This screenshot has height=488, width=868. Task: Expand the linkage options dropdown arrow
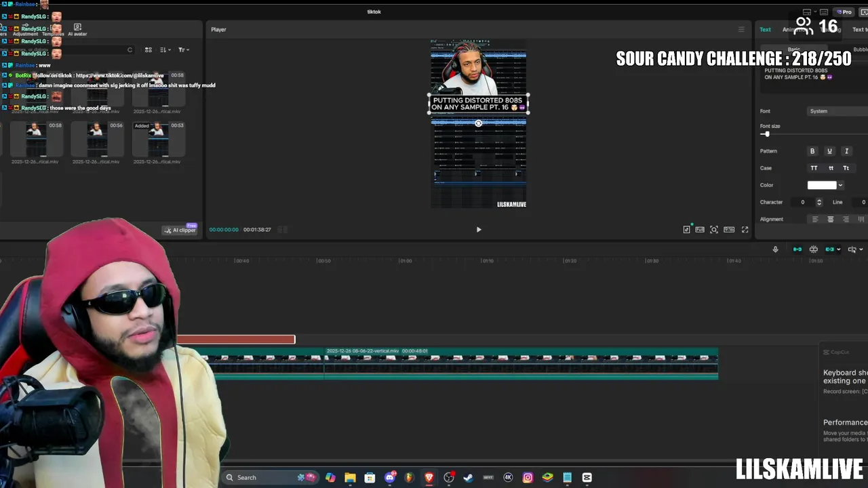click(x=839, y=249)
